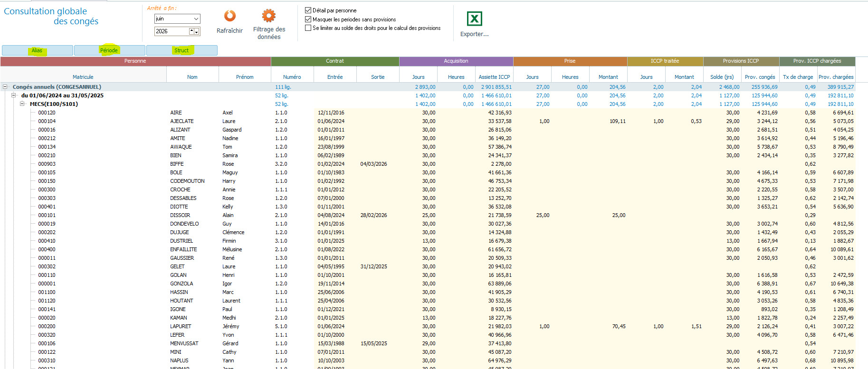Screen dimensions: 868x369
Task: Click the Nom column header
Action: 192,77
